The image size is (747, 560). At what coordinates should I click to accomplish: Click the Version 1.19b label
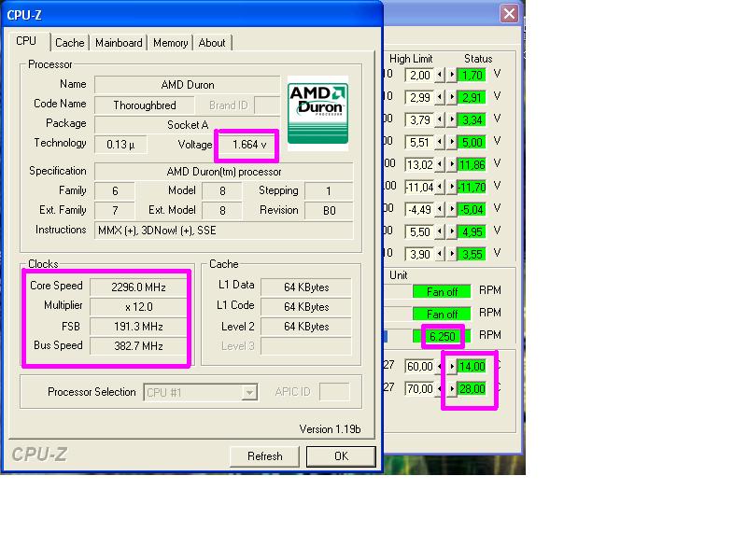click(330, 429)
